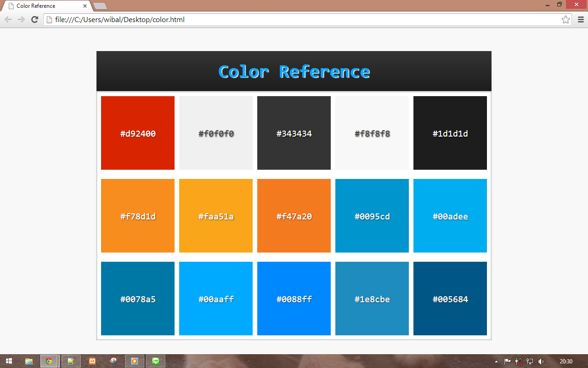Open the clock showing 20:30
Image resolution: width=588 pixels, height=368 pixels.
pyautogui.click(x=566, y=362)
